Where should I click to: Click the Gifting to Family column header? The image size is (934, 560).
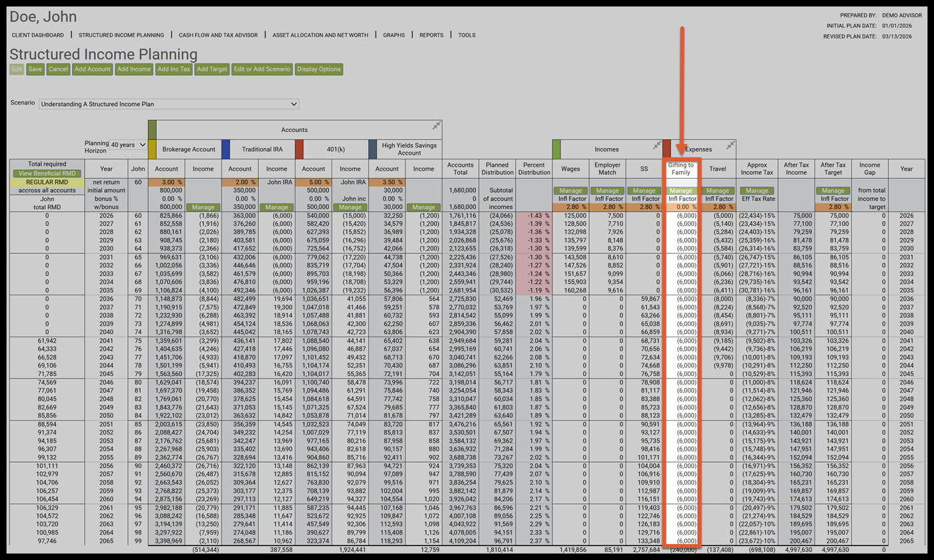[681, 169]
